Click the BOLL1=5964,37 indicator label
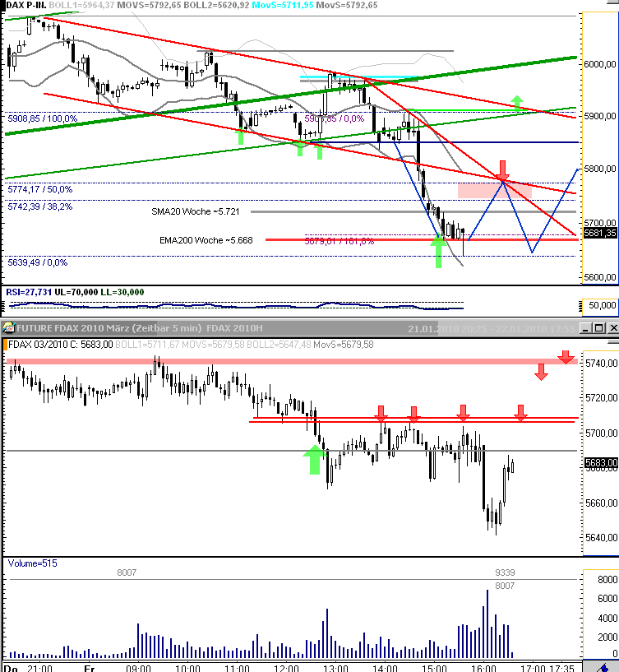 click(82, 5)
